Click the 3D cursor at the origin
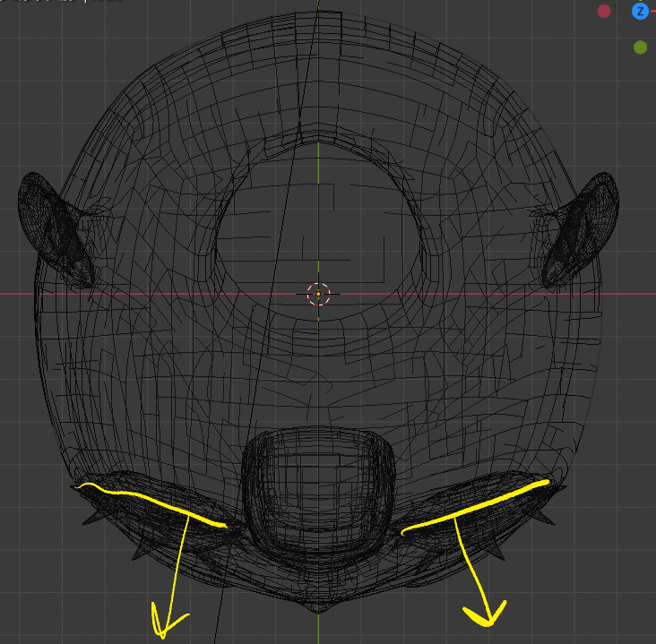Image resolution: width=656 pixels, height=644 pixels. click(x=318, y=294)
